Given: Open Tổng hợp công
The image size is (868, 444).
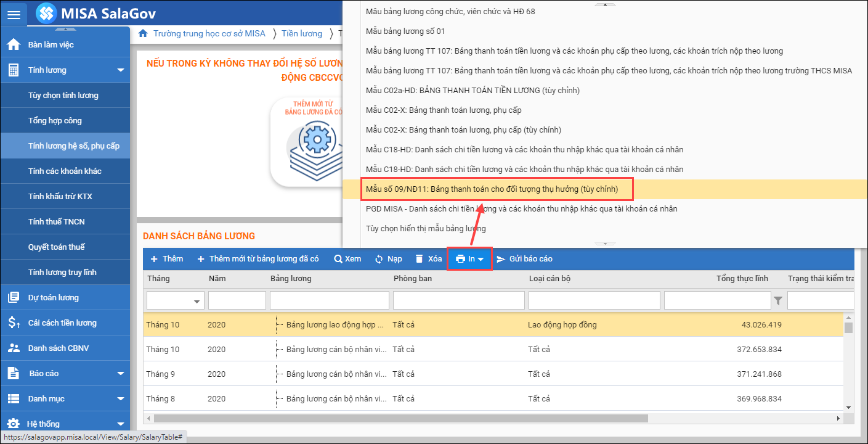Looking at the screenshot, I should tap(65, 120).
